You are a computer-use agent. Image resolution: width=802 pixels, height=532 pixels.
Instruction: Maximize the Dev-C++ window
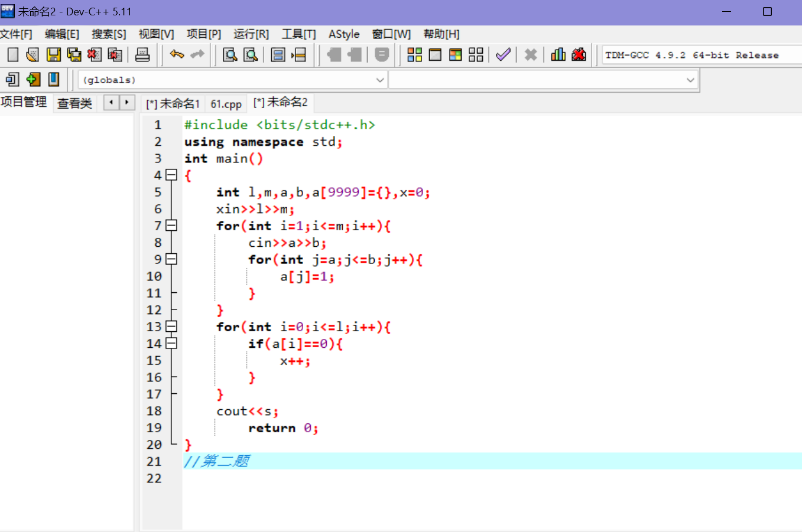point(767,12)
